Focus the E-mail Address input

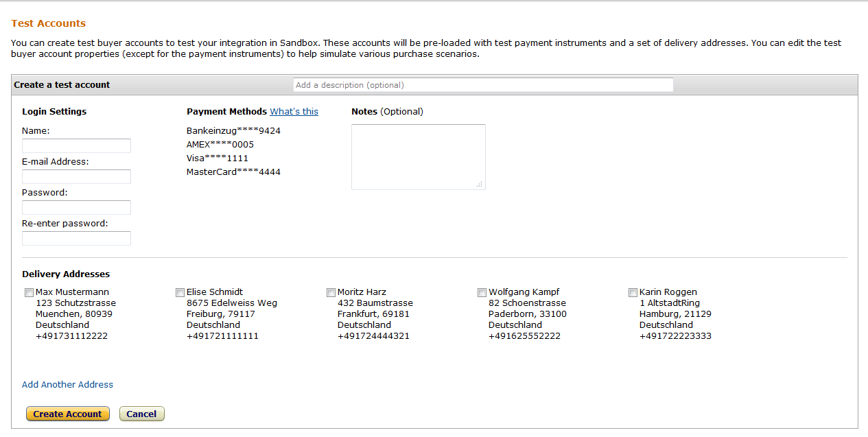(x=76, y=176)
